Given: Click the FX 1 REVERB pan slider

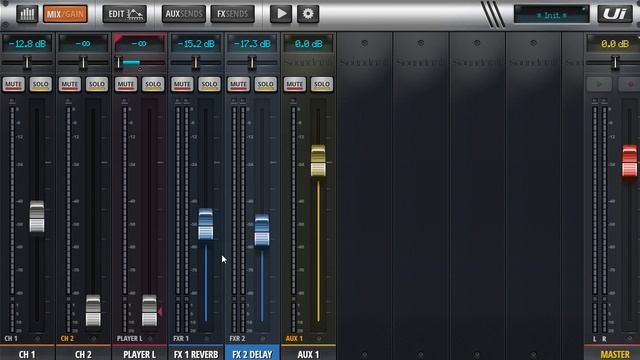Looking at the screenshot, I should pos(196,62).
